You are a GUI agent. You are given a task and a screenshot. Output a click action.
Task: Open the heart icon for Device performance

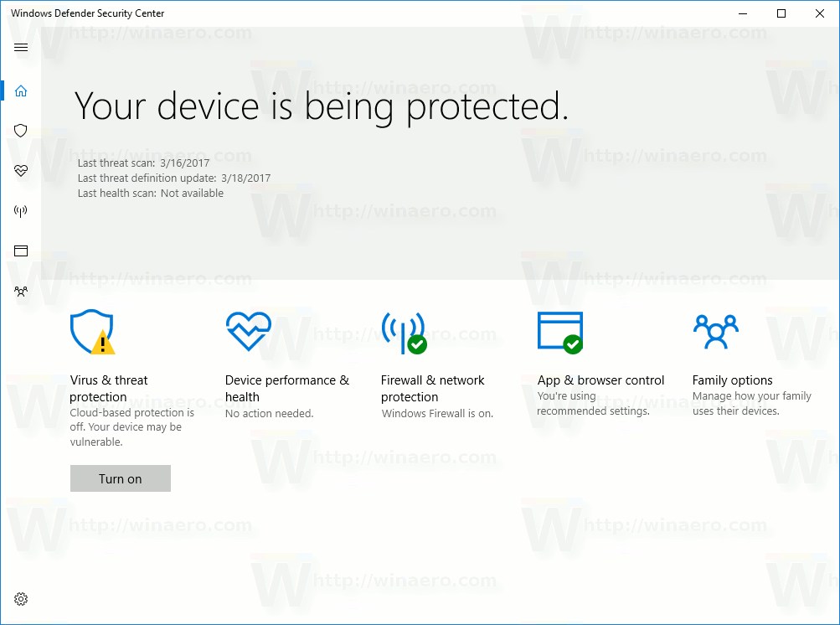[x=21, y=171]
